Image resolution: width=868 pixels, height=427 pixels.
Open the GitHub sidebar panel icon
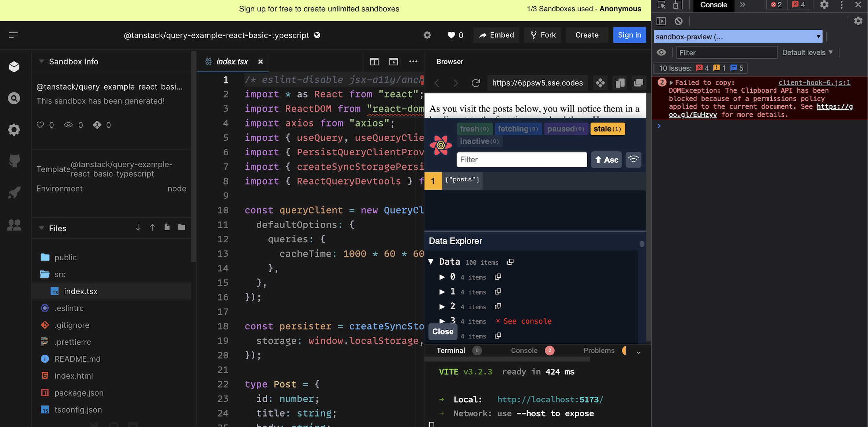tap(14, 160)
